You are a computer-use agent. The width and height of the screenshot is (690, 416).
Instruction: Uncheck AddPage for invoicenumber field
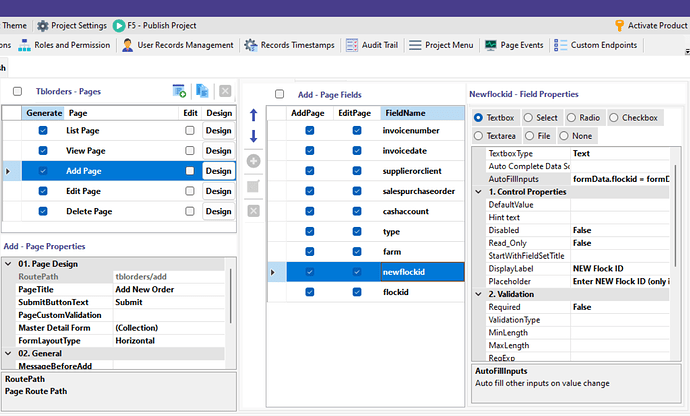tap(309, 131)
